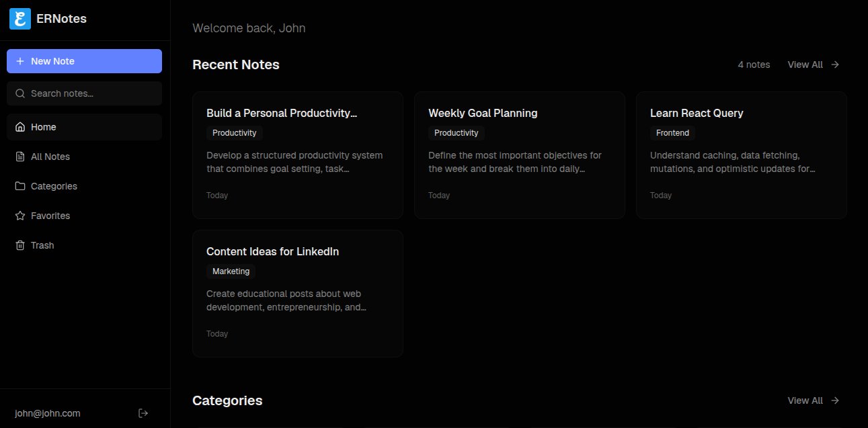The height and width of the screenshot is (428, 868).
Task: Click 'Develop a structured productivity system' description
Action: (x=294, y=162)
